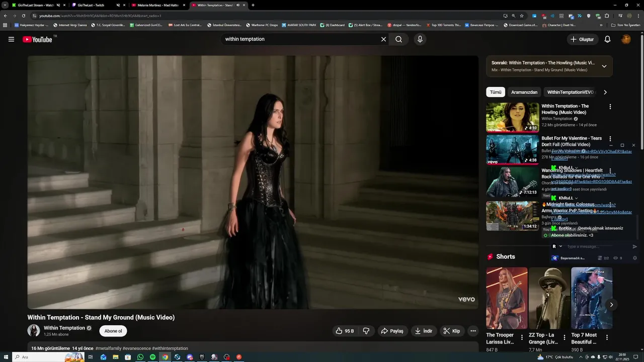Open WhatsApp from the taskbar

[140, 357]
